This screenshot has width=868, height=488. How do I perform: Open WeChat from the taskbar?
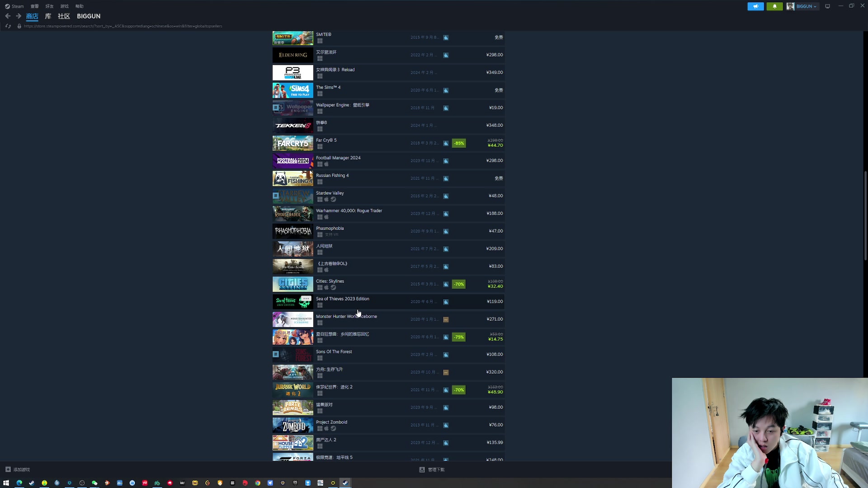[x=94, y=483]
